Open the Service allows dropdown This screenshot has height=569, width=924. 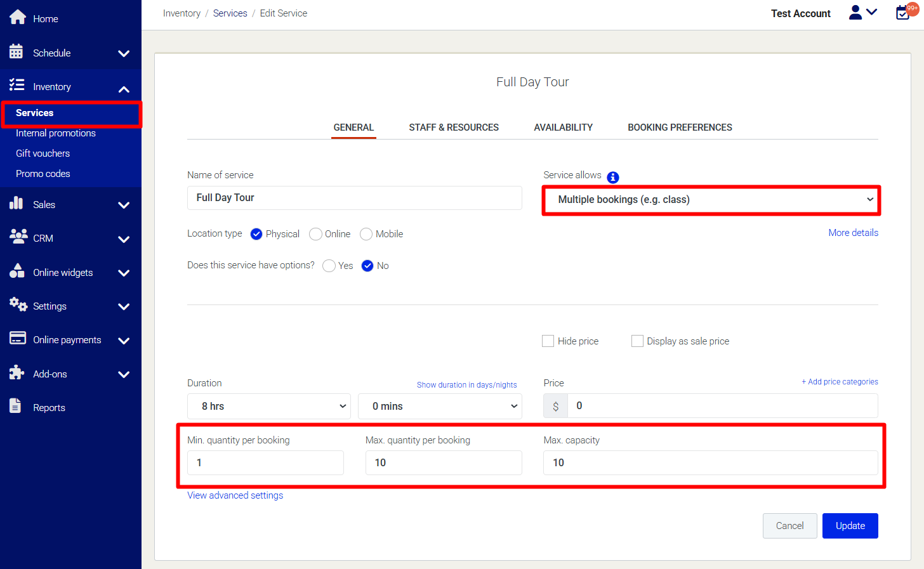tap(711, 200)
